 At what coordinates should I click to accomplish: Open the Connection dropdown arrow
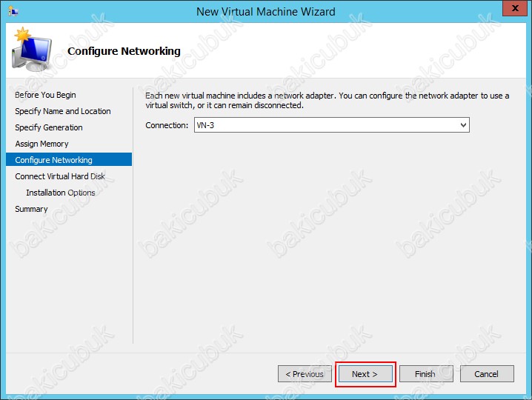[464, 125]
